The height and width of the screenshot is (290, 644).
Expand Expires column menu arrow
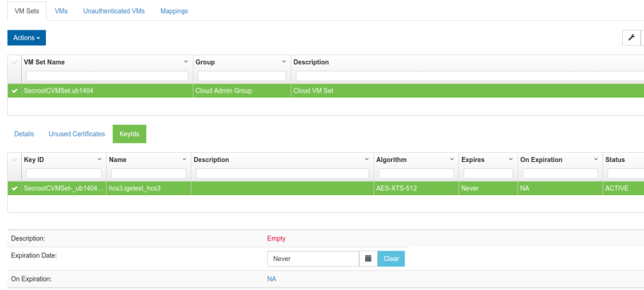[x=511, y=159]
